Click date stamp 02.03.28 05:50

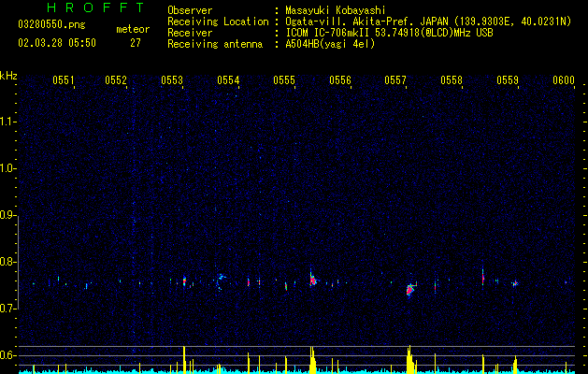[57, 43]
